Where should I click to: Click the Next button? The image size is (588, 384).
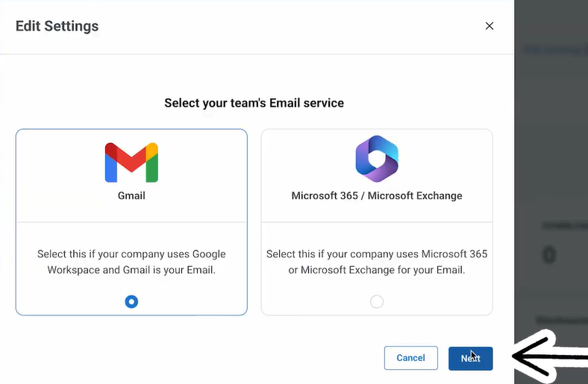(470, 358)
